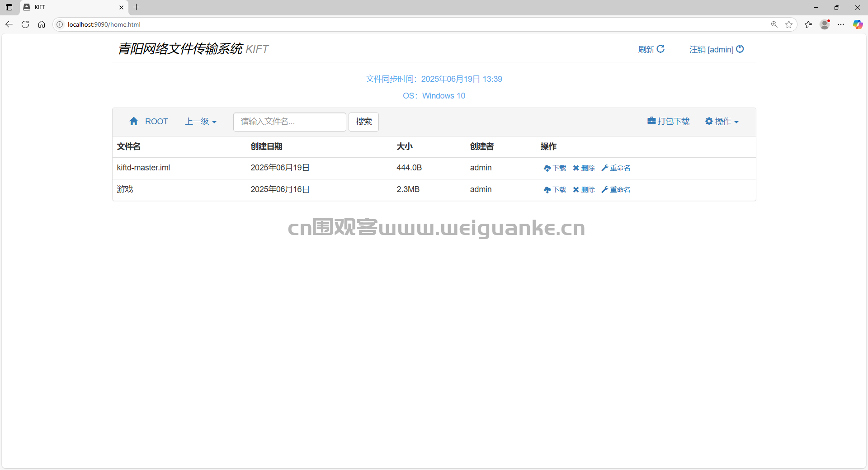868x470 pixels.
Task: Sort by 大小 column header
Action: click(x=405, y=146)
